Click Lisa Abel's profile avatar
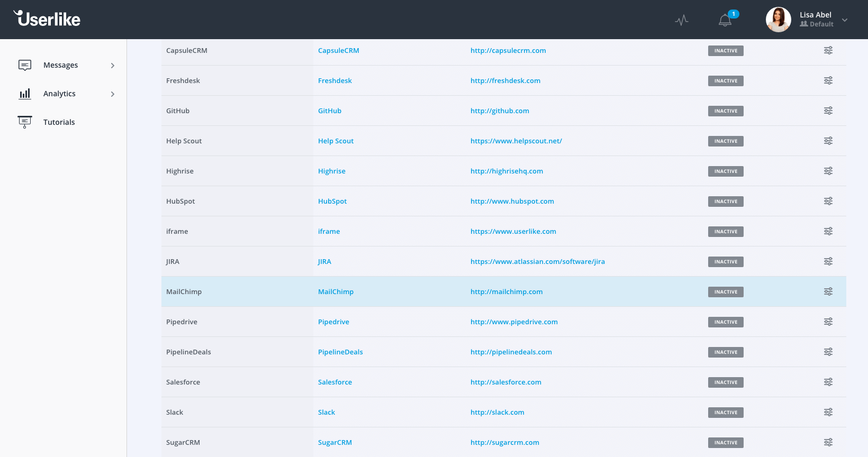868x457 pixels. [x=778, y=20]
